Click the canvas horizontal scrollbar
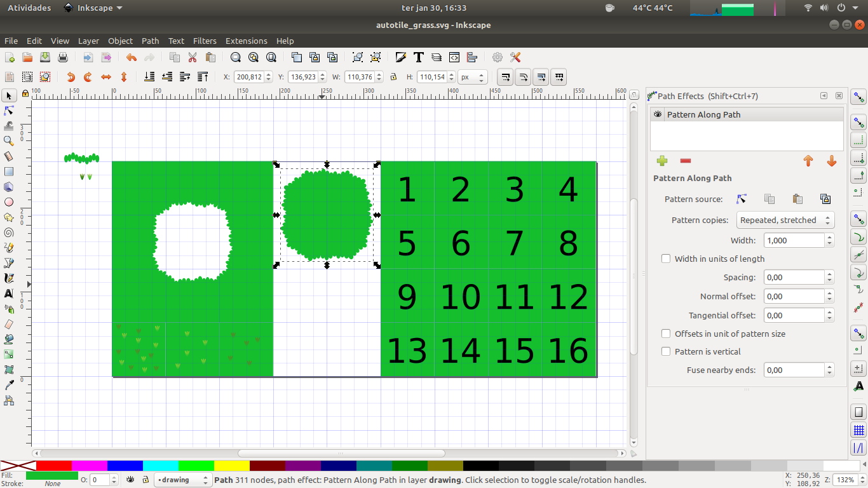 tap(340, 454)
